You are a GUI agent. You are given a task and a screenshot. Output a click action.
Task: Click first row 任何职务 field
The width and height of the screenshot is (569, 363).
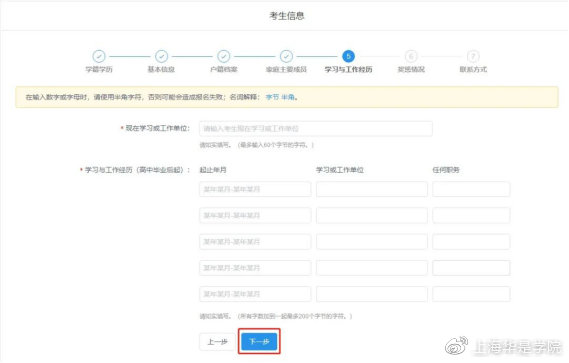(x=471, y=189)
